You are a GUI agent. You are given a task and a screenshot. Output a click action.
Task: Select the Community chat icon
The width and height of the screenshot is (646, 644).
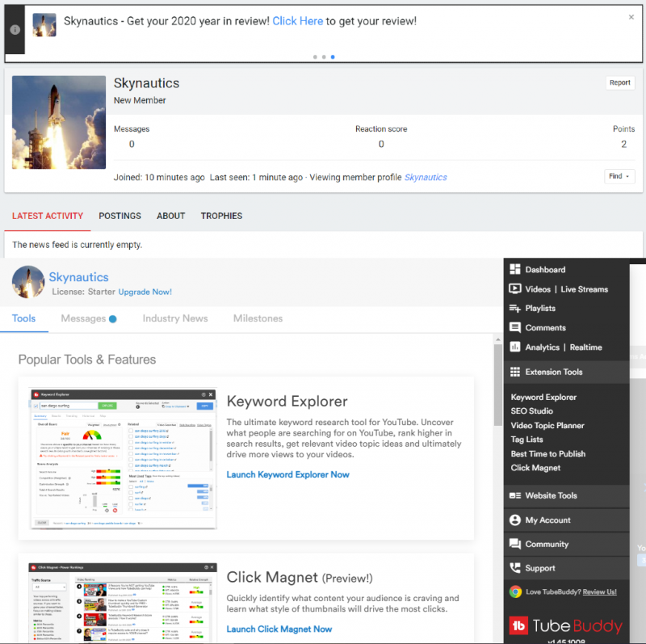pos(515,544)
